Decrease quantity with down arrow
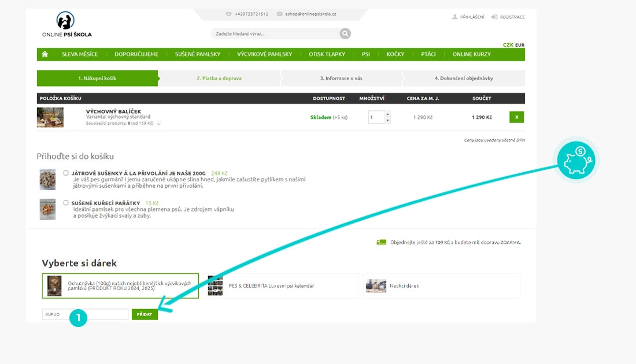 point(387,120)
